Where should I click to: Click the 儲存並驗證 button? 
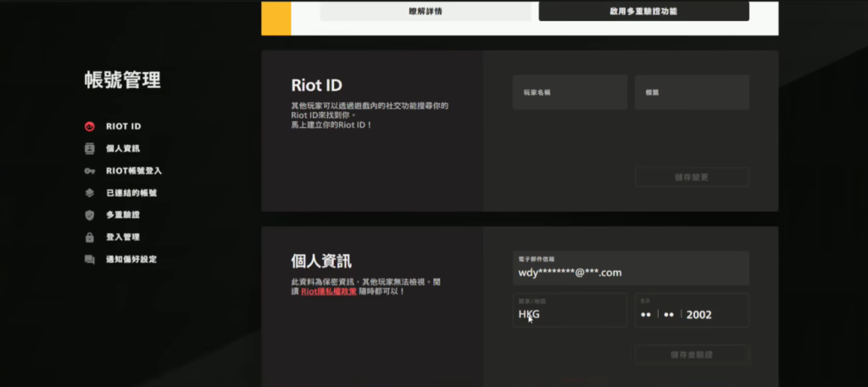click(692, 354)
